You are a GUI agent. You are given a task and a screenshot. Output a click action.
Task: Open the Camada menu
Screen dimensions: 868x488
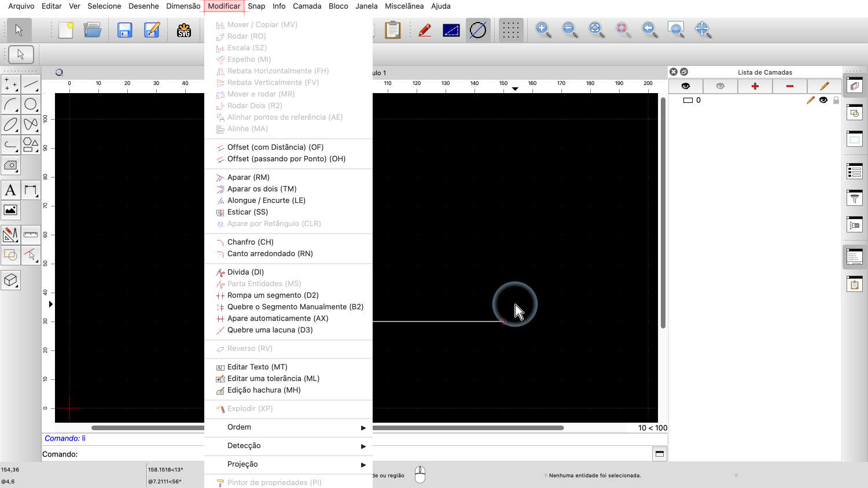click(307, 6)
